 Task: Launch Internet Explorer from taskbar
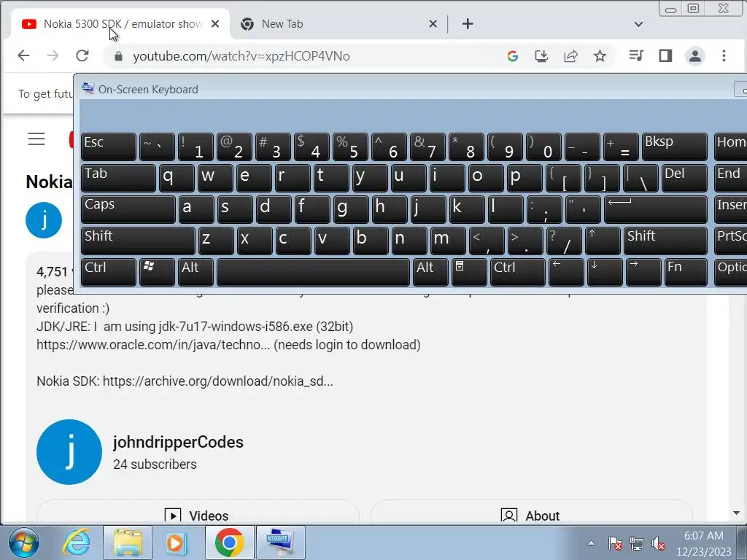coord(77,542)
